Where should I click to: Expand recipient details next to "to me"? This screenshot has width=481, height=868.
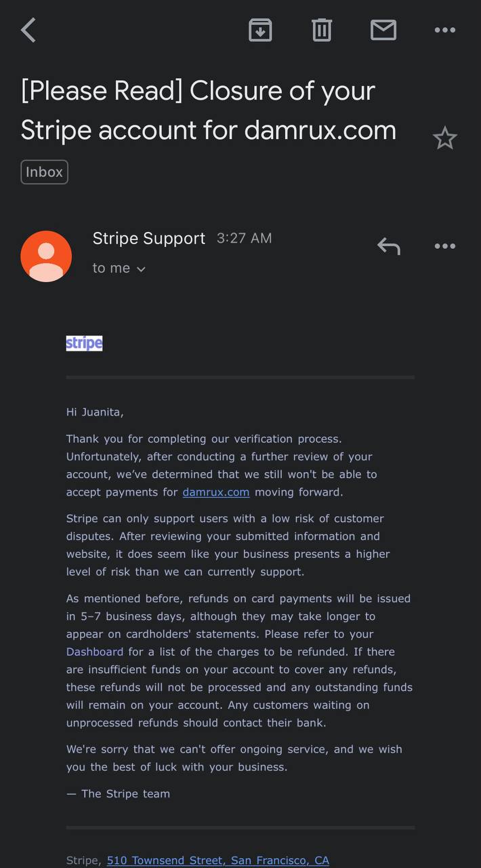click(x=141, y=269)
